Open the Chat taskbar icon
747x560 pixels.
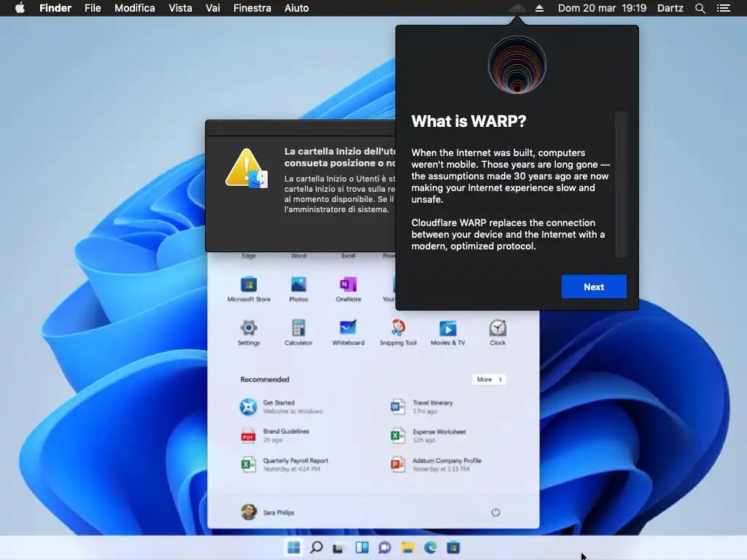pos(384,548)
